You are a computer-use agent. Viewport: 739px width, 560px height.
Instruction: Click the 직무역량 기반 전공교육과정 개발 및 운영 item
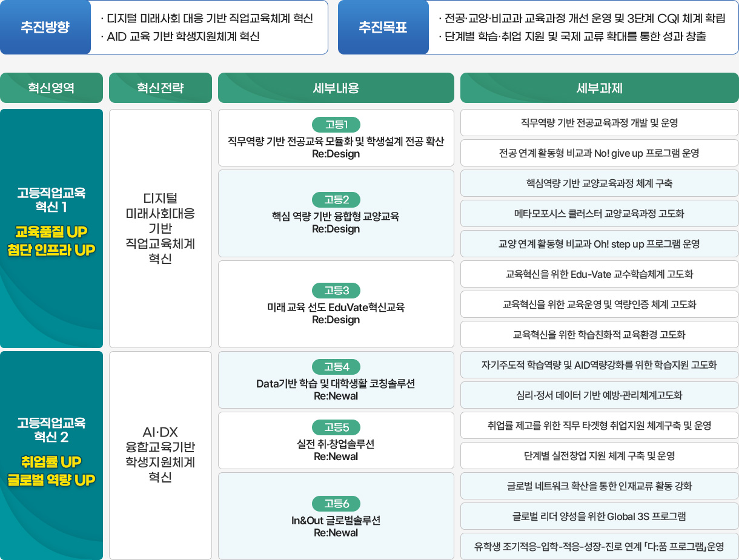(x=600, y=123)
